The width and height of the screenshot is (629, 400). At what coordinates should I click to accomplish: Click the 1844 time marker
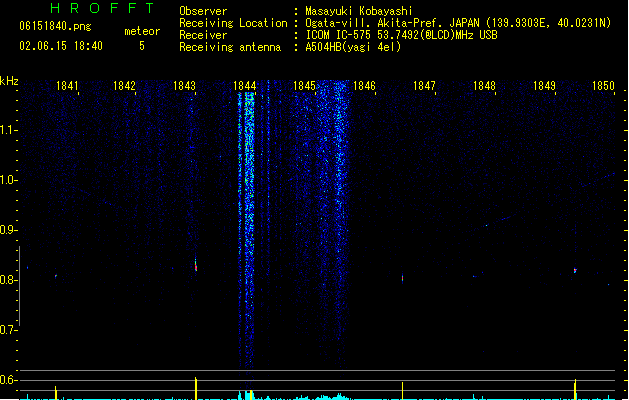click(x=245, y=86)
